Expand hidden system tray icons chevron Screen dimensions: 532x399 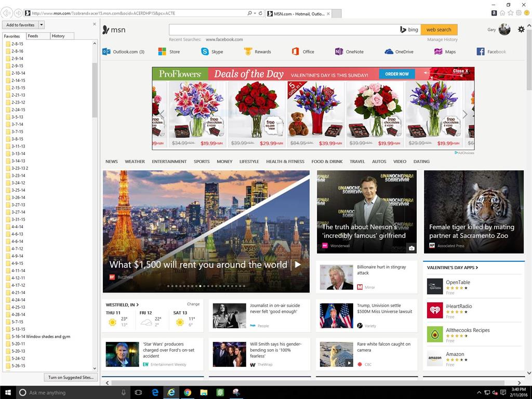tap(479, 393)
